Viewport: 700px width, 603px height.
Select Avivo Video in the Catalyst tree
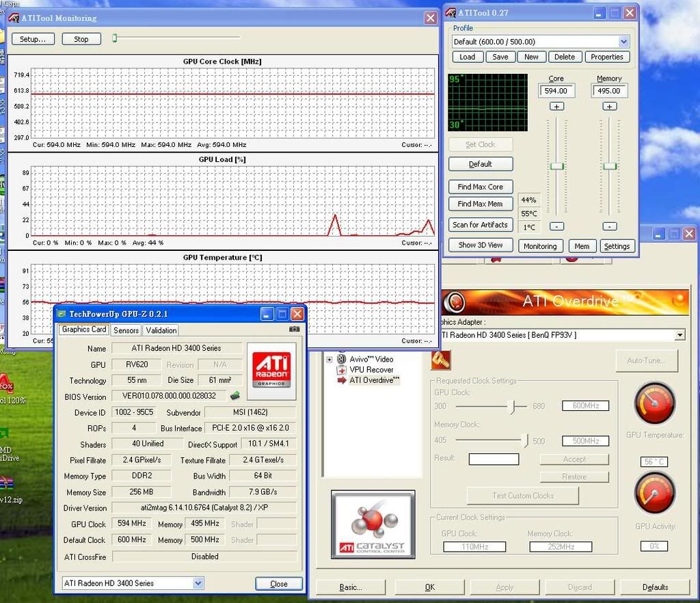point(371,359)
